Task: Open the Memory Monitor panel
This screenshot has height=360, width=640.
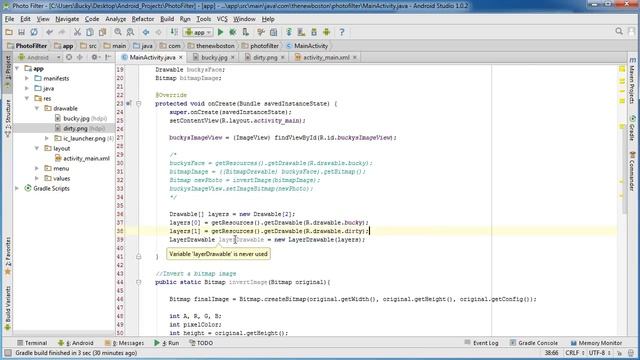Action: click(x=596, y=343)
